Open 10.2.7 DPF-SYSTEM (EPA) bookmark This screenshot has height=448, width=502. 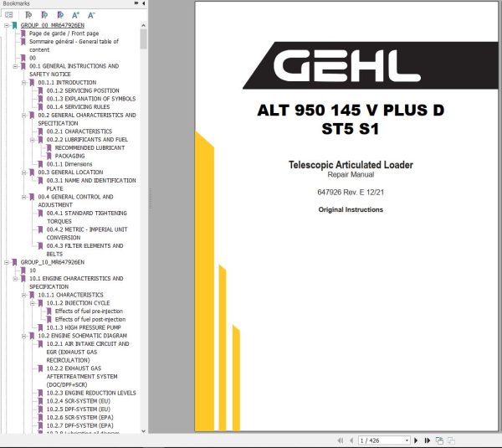(79, 425)
